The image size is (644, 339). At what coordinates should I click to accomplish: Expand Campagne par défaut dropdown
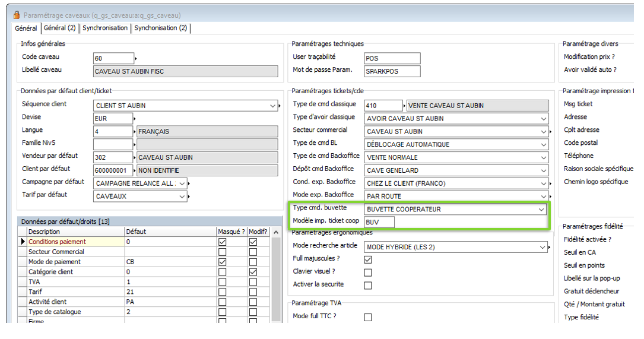(182, 183)
